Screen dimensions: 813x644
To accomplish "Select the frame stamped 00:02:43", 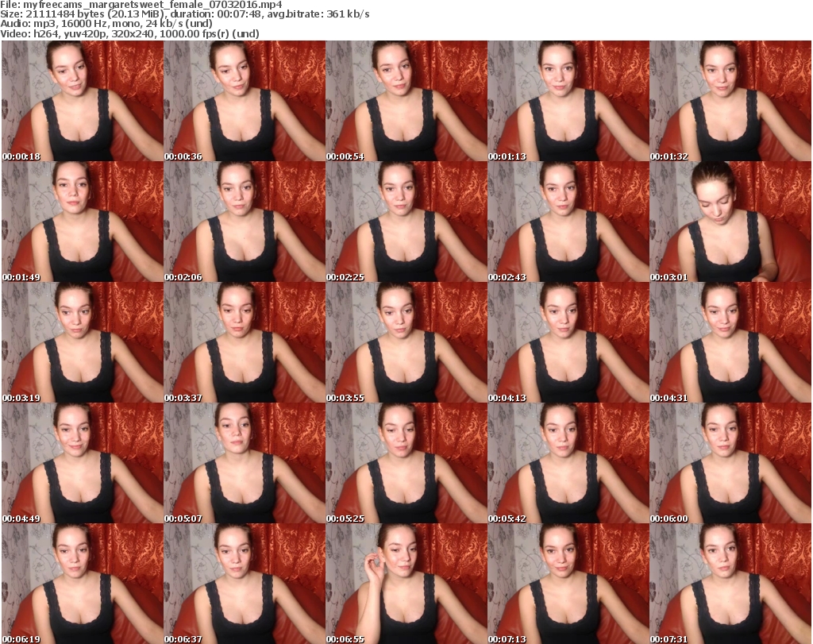I will [x=568, y=222].
